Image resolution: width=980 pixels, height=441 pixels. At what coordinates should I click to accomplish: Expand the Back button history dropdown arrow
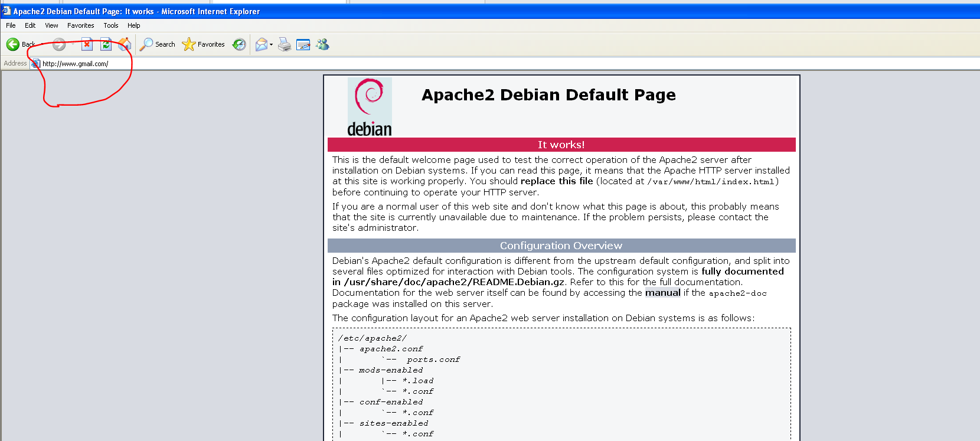43,44
